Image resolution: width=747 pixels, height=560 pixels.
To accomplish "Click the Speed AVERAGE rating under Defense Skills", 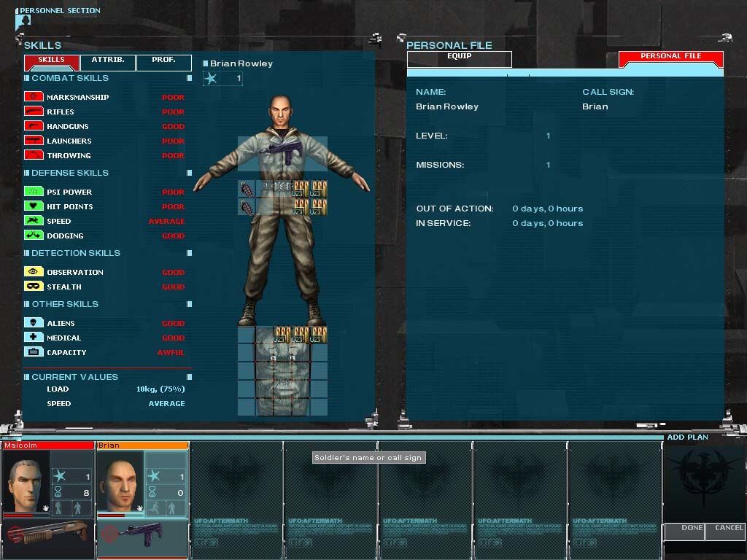I will click(x=167, y=221).
